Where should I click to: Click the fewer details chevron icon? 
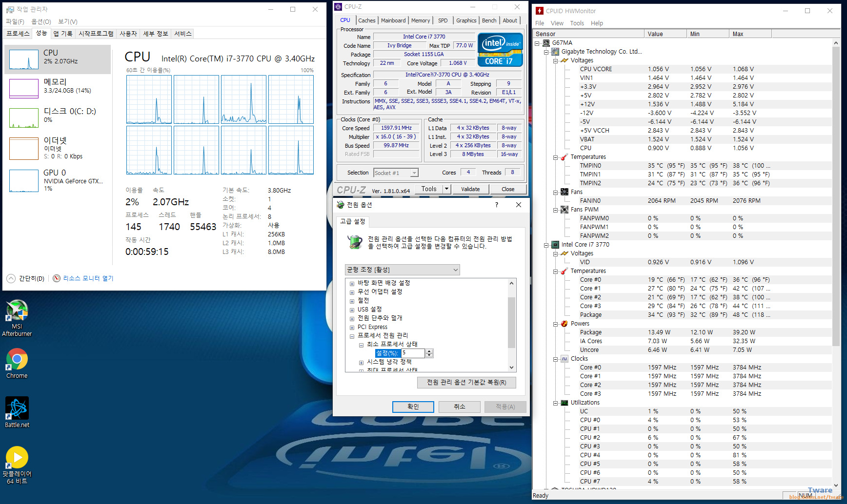point(11,278)
